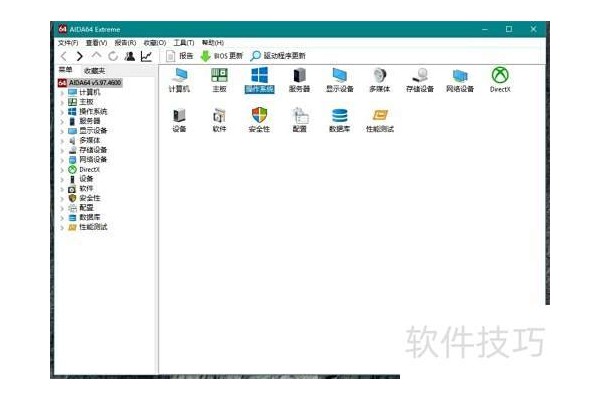Viewport: 600px width, 400px height.
Task: Open the 帮助(H) menu
Action: [x=213, y=42]
